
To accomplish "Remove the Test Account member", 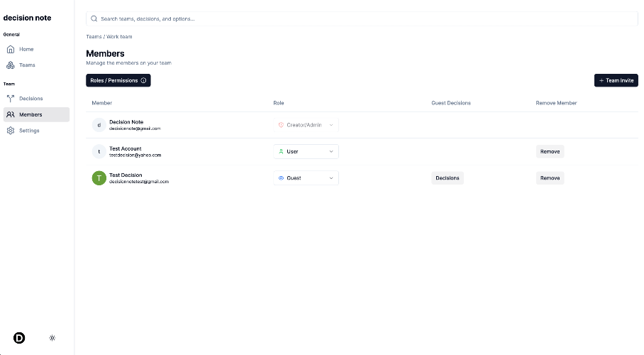I will point(550,151).
